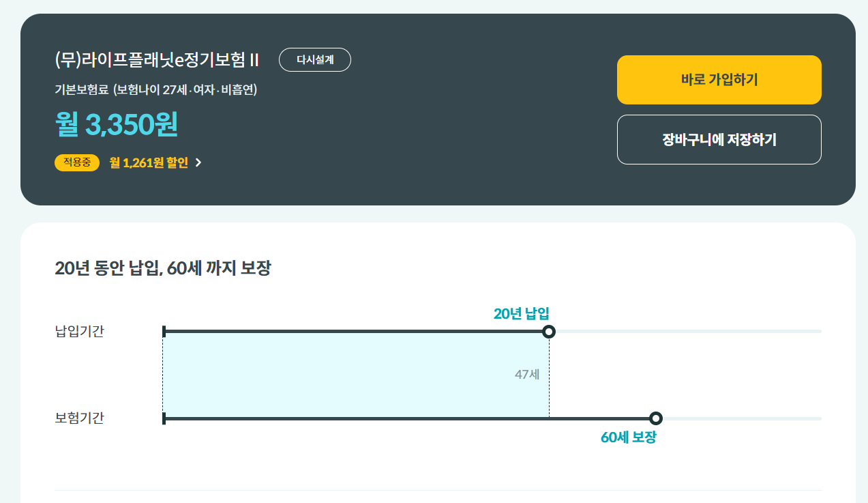Click the 적용중 applied discount badge
The image size is (868, 503).
pyautogui.click(x=76, y=163)
